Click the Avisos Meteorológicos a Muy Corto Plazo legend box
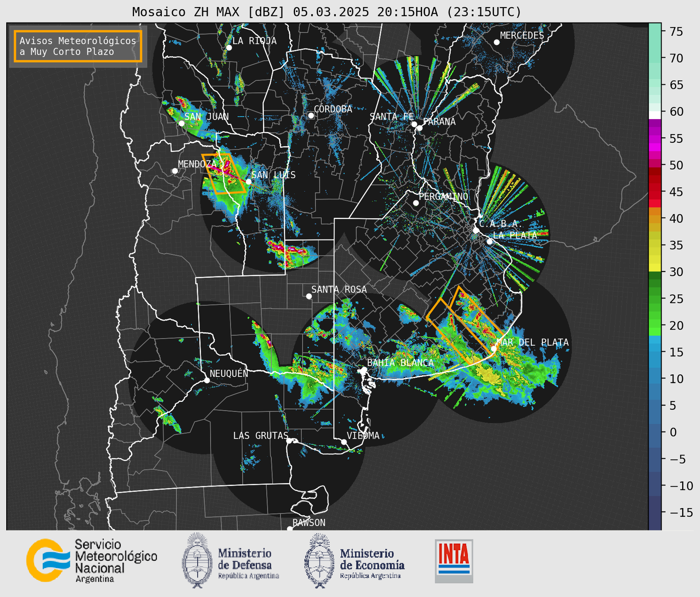 pos(78,46)
